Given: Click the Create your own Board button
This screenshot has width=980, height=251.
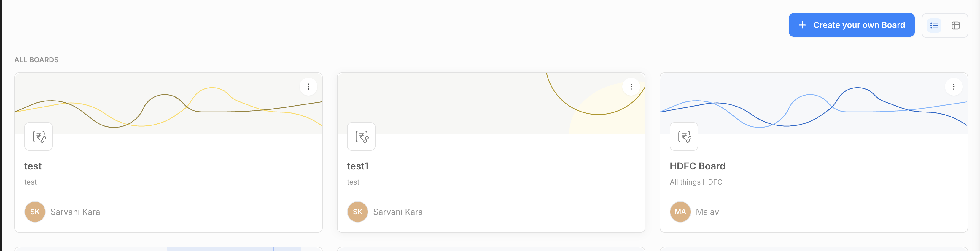Looking at the screenshot, I should click(x=851, y=25).
